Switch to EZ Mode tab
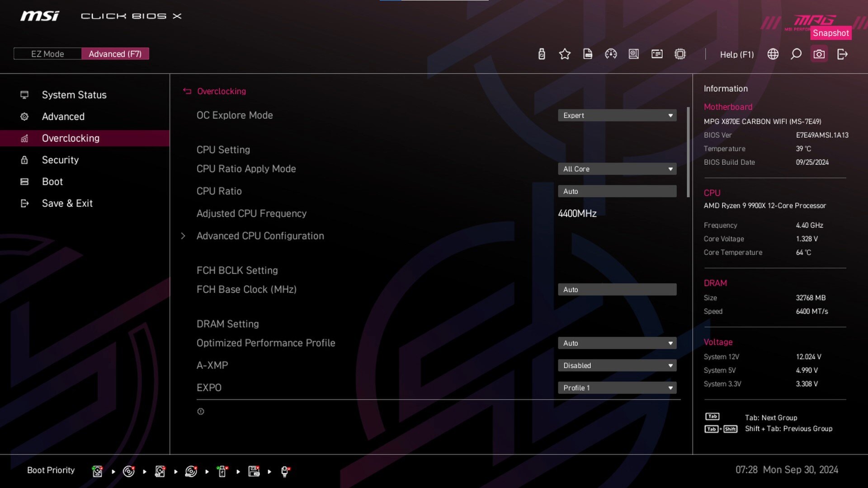The image size is (868, 488). click(x=47, y=54)
